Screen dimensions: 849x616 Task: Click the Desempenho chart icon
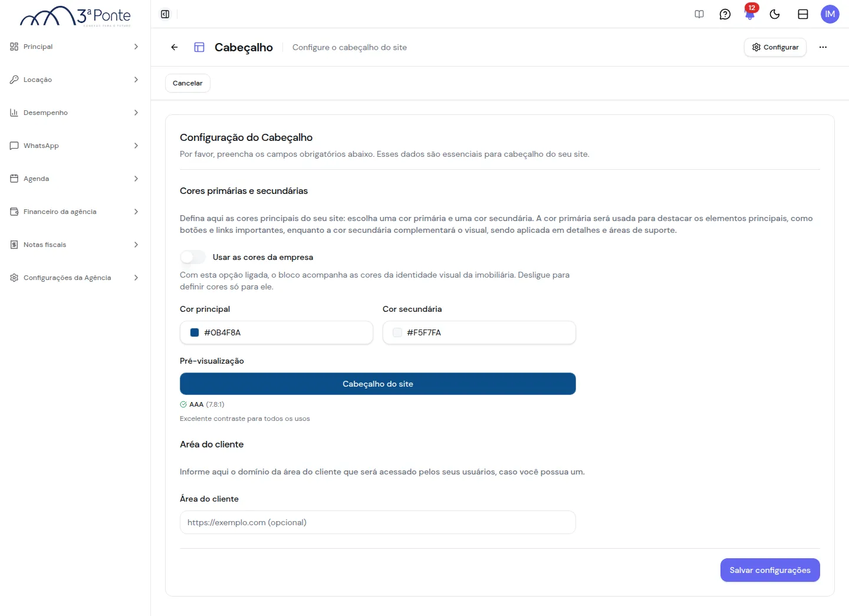tap(14, 113)
